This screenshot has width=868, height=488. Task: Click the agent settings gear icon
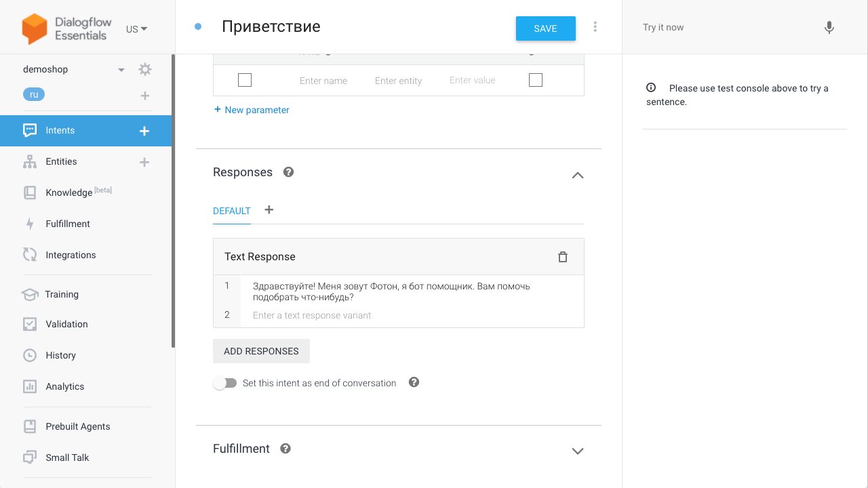pos(145,69)
